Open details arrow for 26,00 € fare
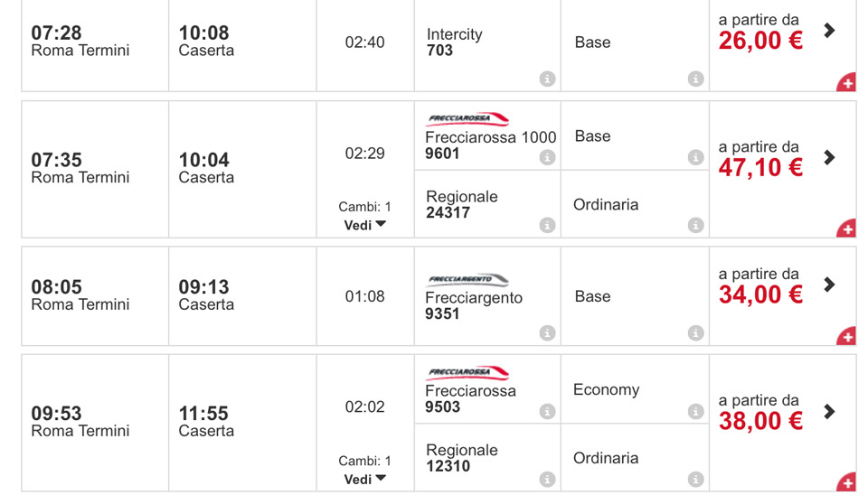Screen dimensions: 868x495 (x=829, y=31)
